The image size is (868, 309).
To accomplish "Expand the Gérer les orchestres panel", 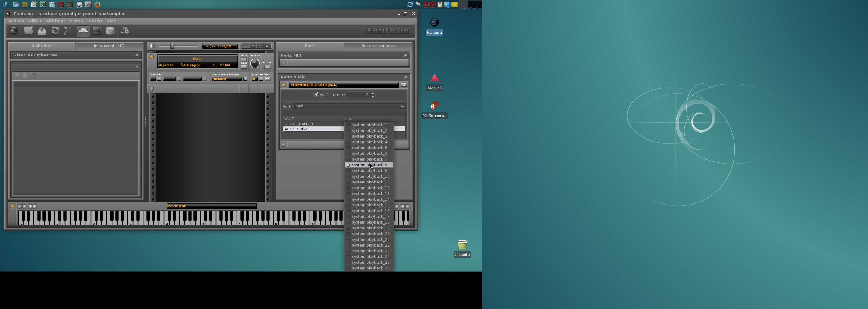I will pyautogui.click(x=137, y=55).
